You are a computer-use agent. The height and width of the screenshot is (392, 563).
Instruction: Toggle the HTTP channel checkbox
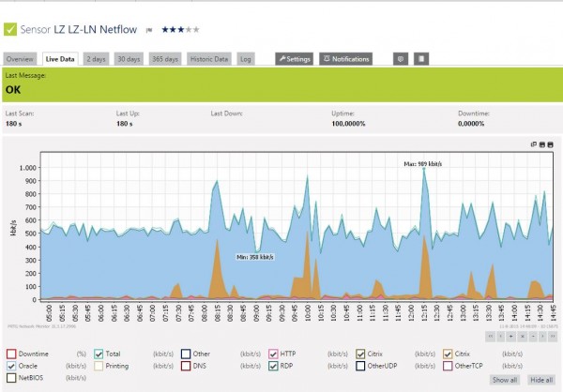pos(272,353)
